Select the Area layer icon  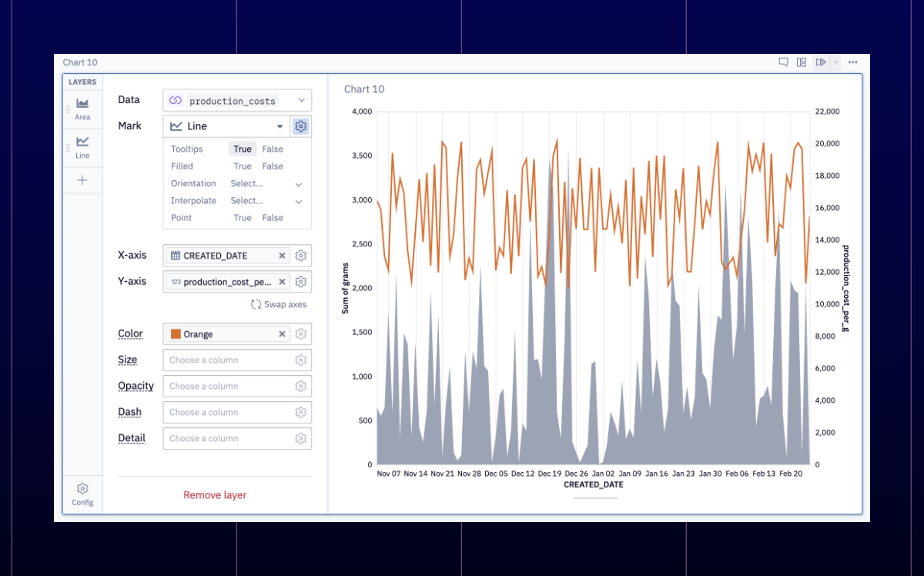tap(82, 103)
